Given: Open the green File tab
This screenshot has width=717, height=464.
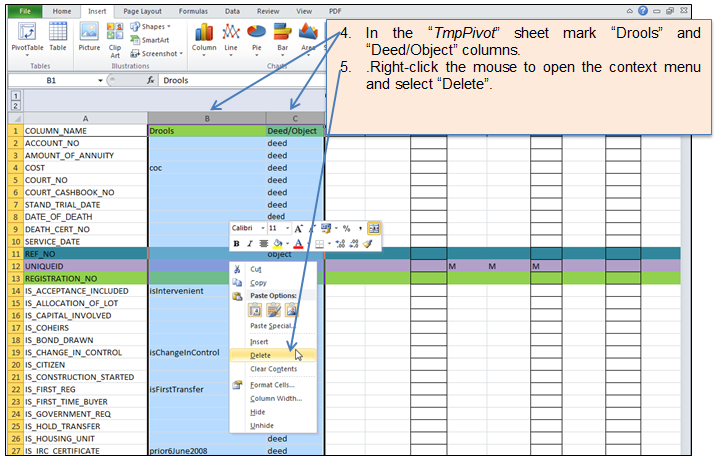Looking at the screenshot, I should tap(24, 10).
